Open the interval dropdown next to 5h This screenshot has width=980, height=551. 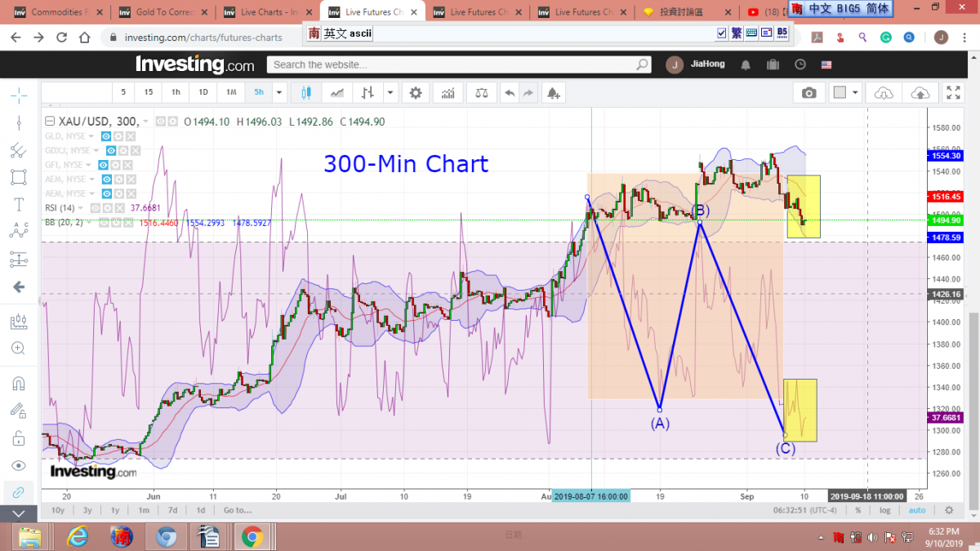[279, 92]
